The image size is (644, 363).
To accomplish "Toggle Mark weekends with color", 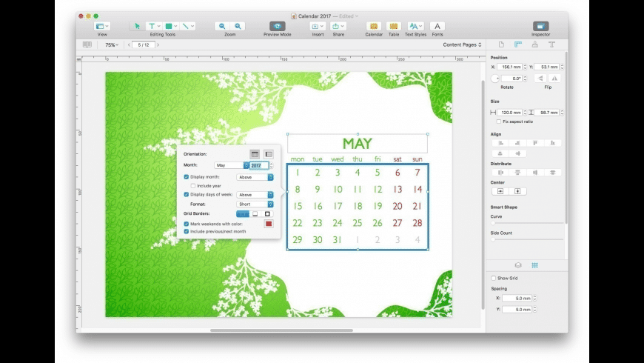I will (186, 224).
